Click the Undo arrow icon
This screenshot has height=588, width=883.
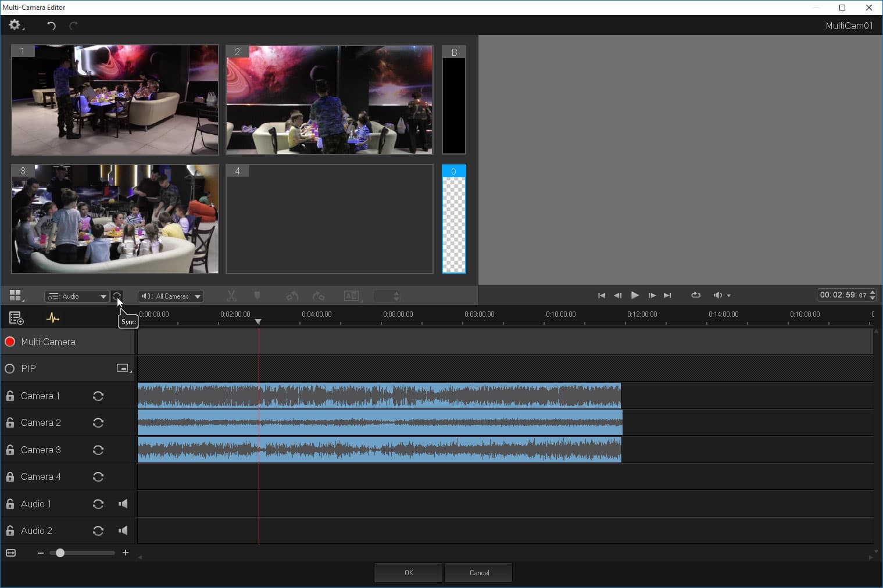click(x=51, y=26)
